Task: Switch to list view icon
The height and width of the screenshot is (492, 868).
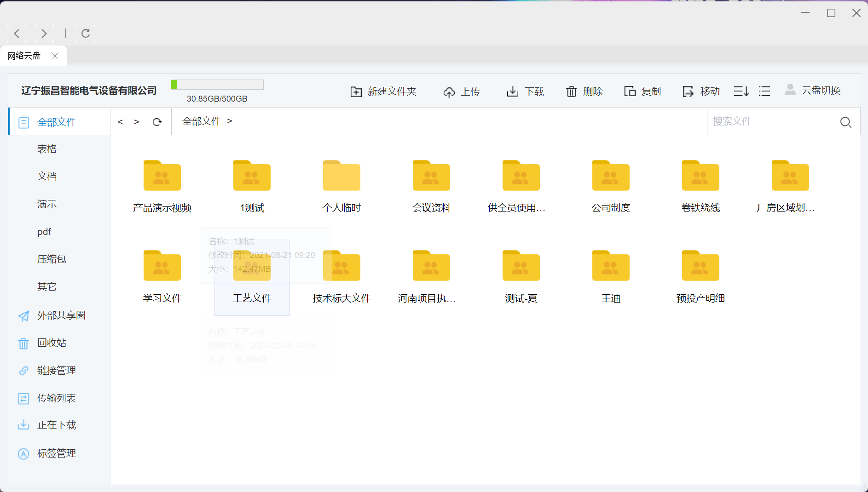Action: click(x=764, y=91)
